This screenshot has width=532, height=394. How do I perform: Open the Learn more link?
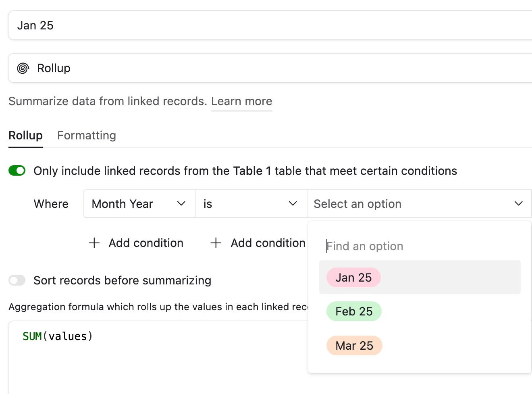coord(242,101)
